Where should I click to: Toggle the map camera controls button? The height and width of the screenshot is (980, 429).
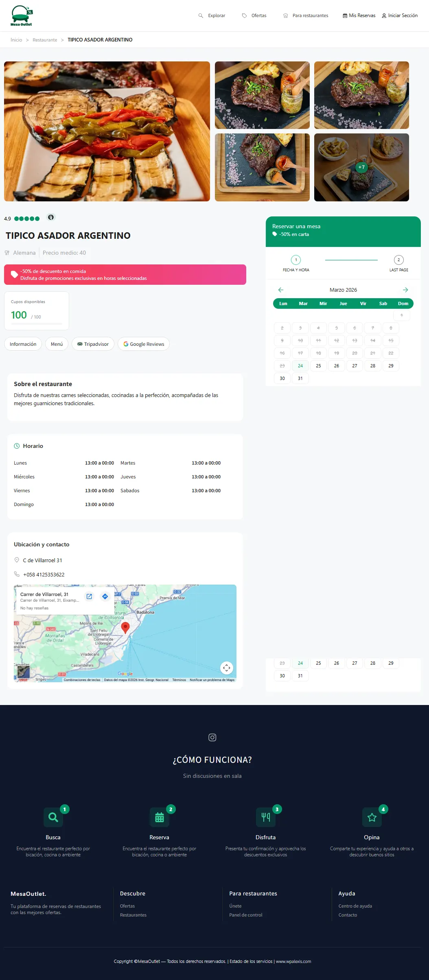pos(227,668)
